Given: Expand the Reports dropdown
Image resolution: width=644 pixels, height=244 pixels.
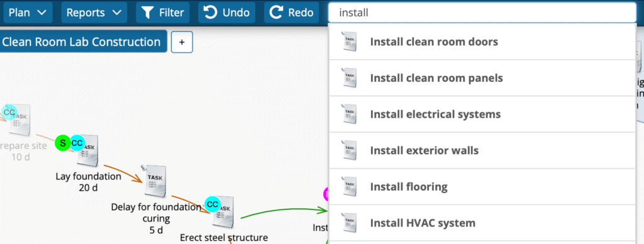Looking at the screenshot, I should [94, 13].
